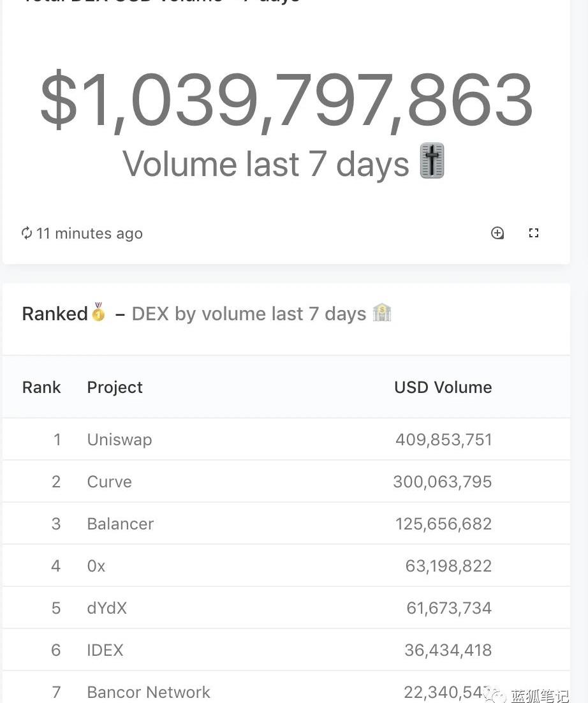The image size is (588, 703).
Task: Click Uniswap's 409,853,751 volume value
Action: [x=443, y=440]
